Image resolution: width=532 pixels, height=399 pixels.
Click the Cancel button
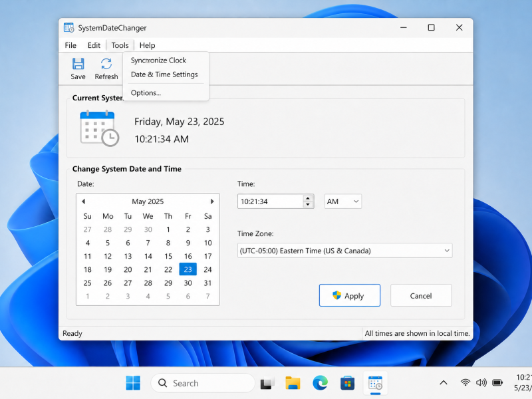pyautogui.click(x=421, y=295)
